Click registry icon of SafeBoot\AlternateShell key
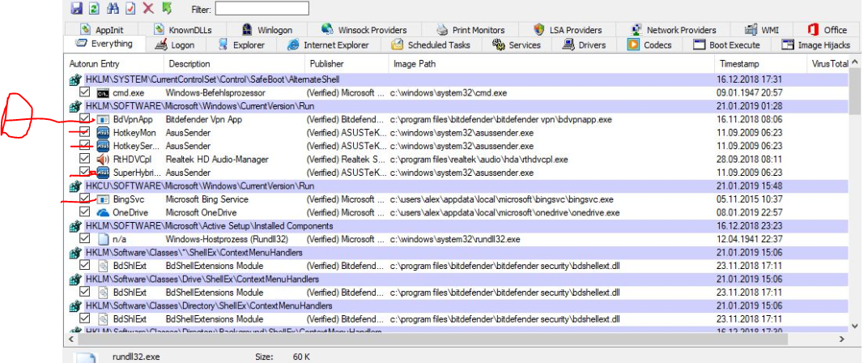This screenshot has width=868, height=363. 76,79
